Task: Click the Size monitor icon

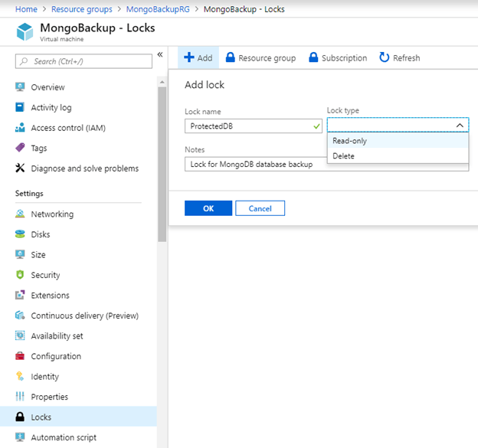Action: 20,254
